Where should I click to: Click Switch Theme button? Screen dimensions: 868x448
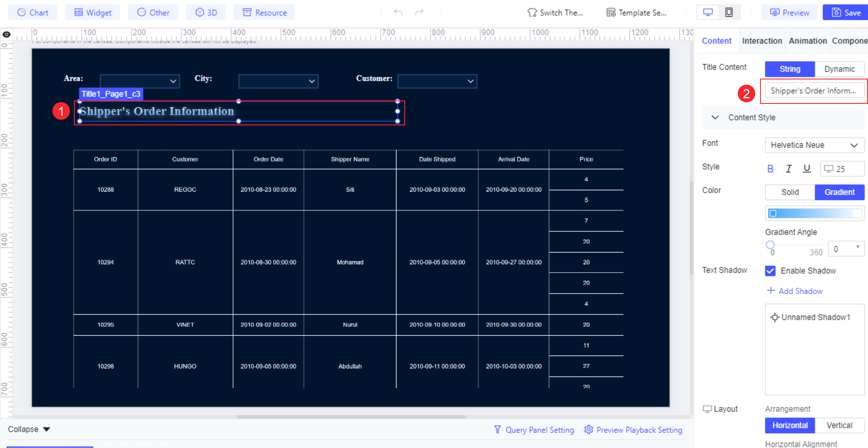(555, 13)
